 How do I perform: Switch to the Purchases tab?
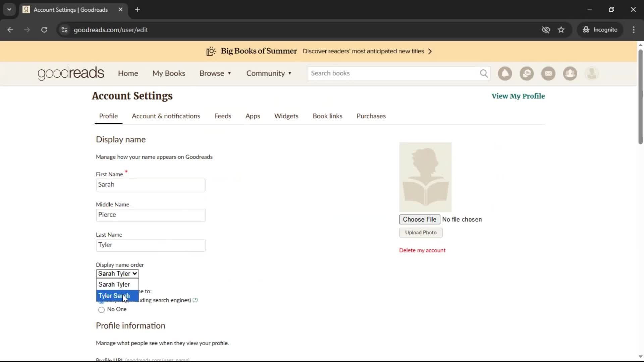(371, 116)
